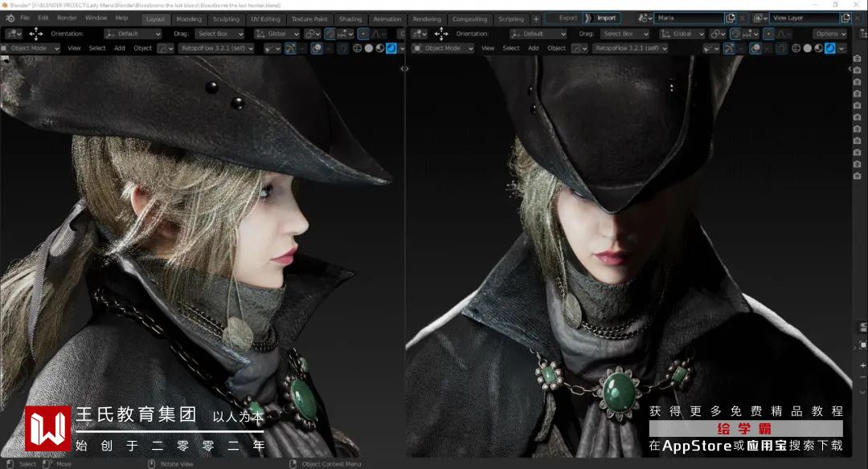Screen dimensions: 868x469
Task: Switch to the Animation workspace tab
Action: (387, 18)
